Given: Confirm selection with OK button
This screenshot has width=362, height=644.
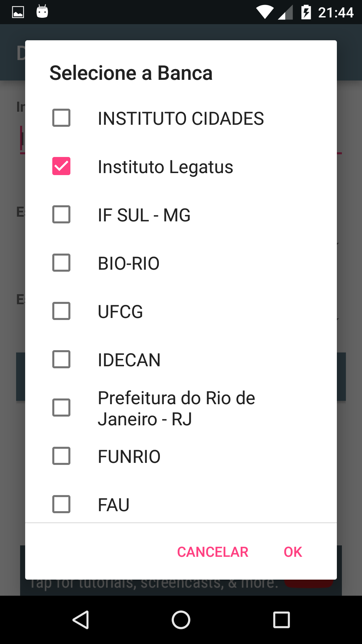Looking at the screenshot, I should (293, 552).
